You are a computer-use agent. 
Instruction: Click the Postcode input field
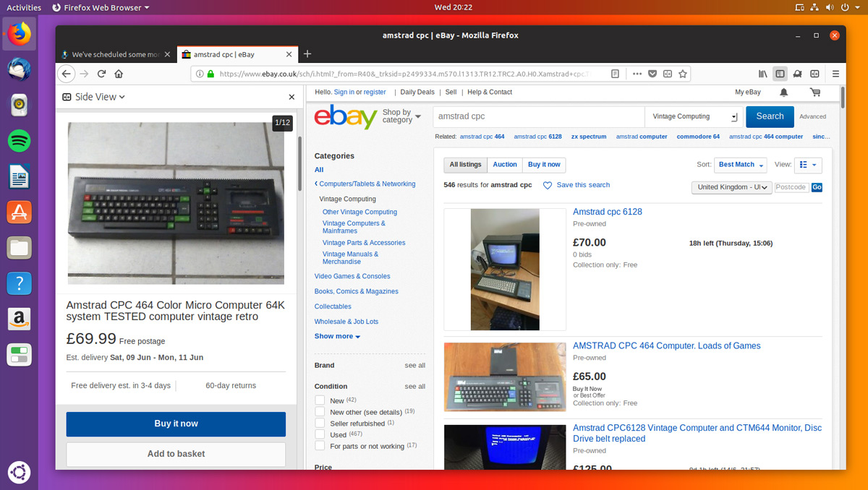click(791, 187)
